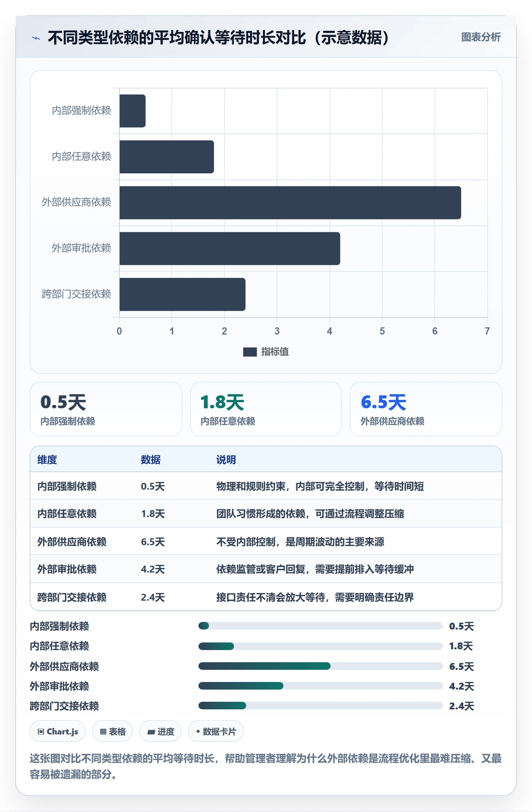Click the 表格 tag chip
Viewport: 532px width, 812px height.
click(112, 731)
